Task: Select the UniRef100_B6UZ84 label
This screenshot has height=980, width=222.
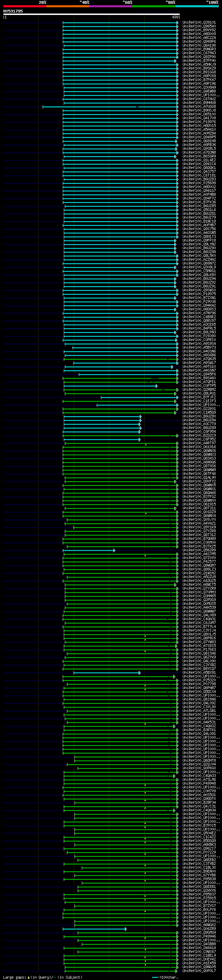Action: (x=199, y=420)
